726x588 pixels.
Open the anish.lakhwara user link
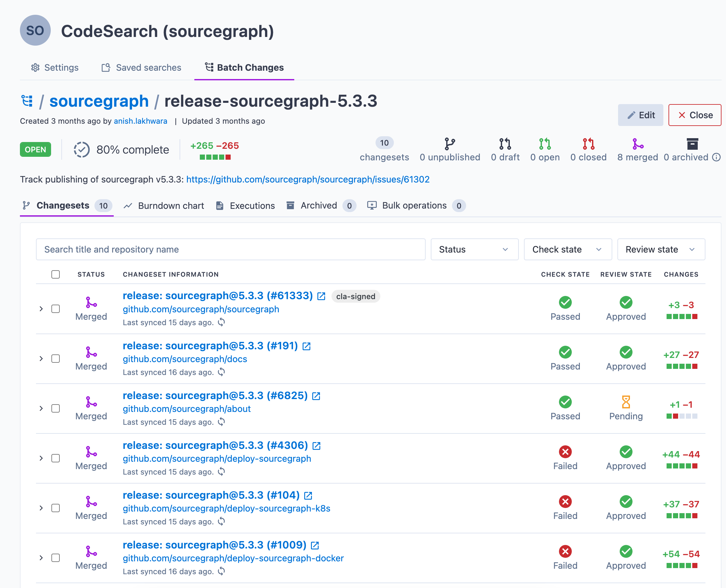pos(140,121)
